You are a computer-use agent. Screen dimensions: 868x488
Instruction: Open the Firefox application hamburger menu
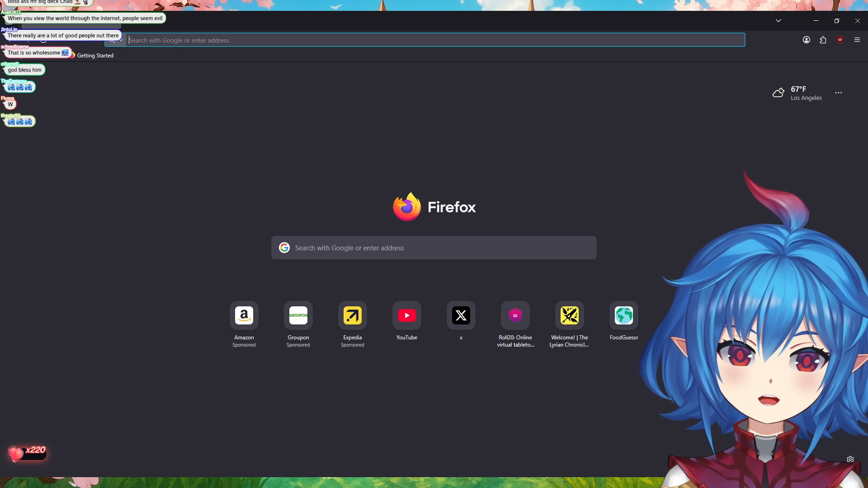857,40
